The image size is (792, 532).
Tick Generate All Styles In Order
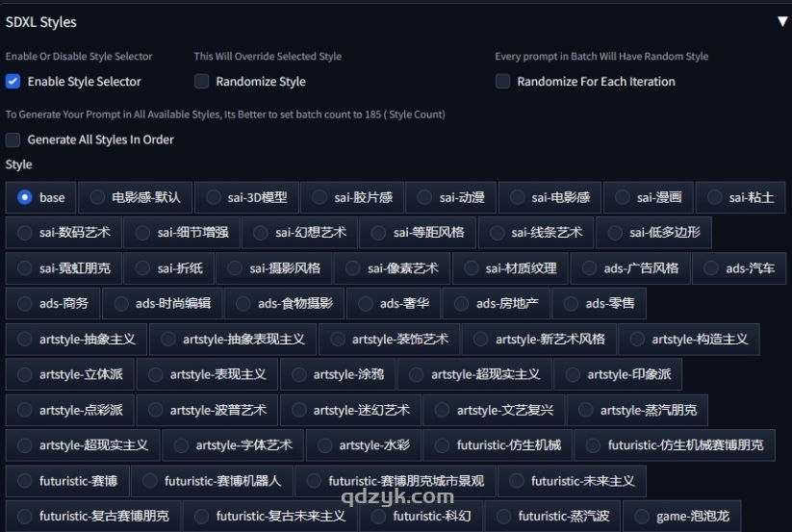[x=13, y=139]
